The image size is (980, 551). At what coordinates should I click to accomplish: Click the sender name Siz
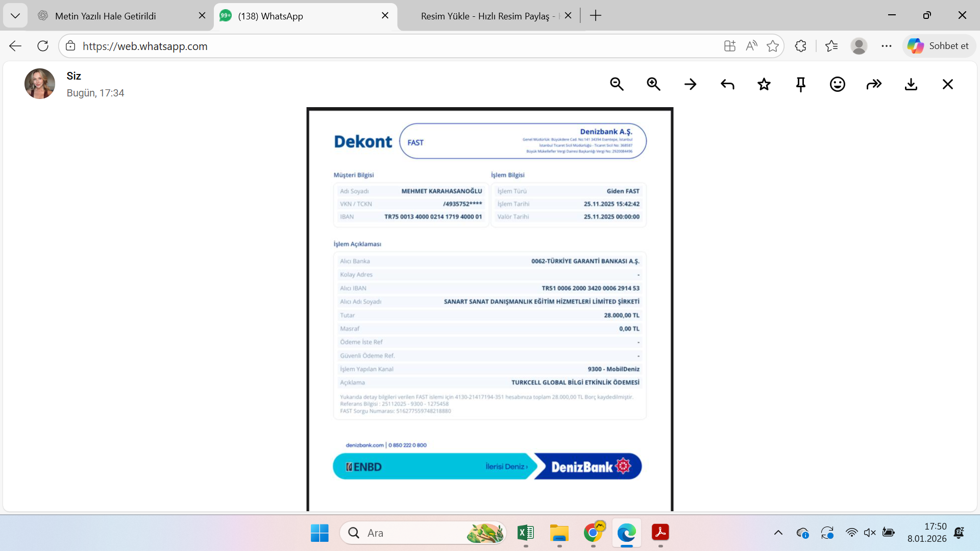point(74,76)
